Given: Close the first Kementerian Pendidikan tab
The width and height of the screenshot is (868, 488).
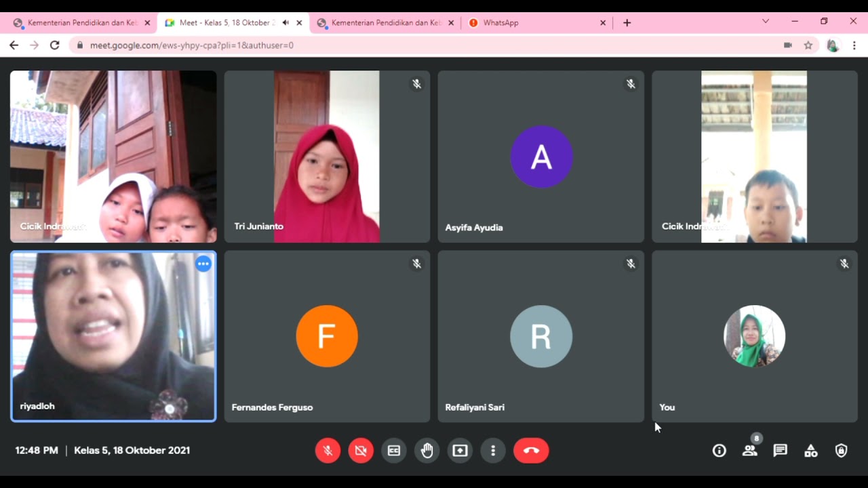Looking at the screenshot, I should [147, 22].
